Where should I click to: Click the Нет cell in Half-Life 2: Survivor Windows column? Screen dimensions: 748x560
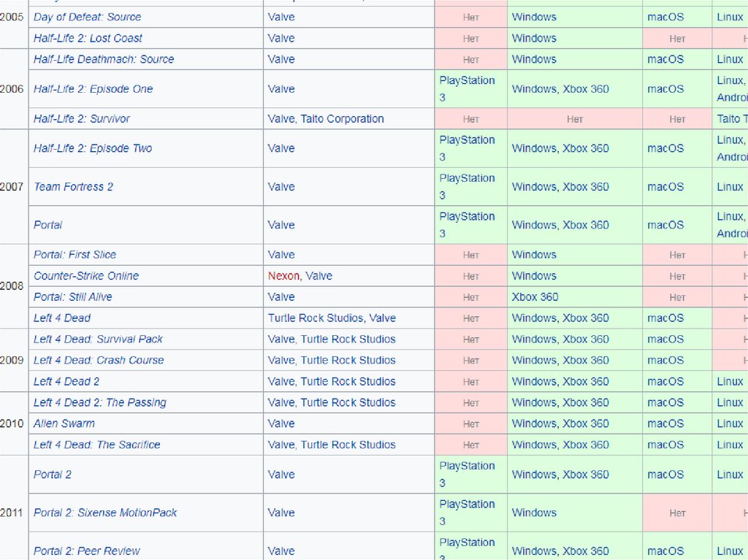575,119
